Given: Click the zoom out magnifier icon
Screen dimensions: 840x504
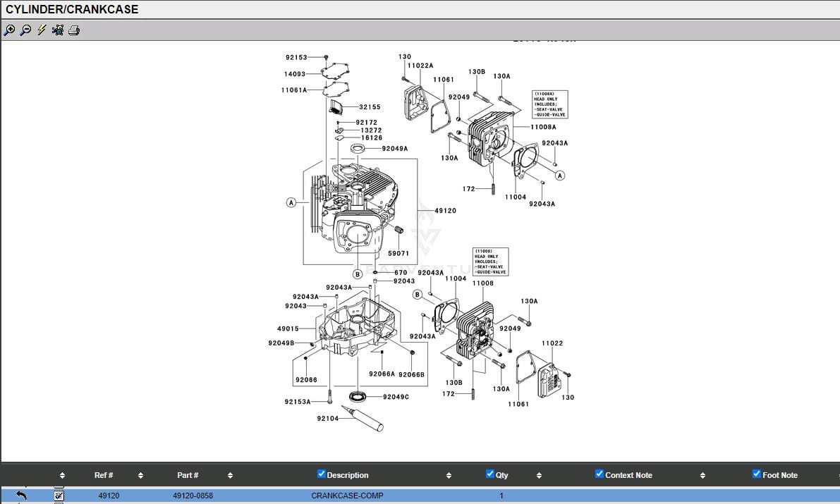Looking at the screenshot, I should click(25, 30).
